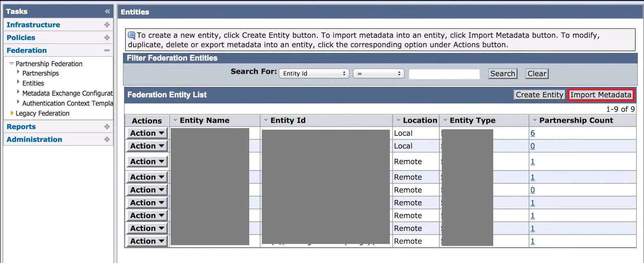Screen dimensions: 644x263
Task: Expand the Policies section plus icon
Action: [107, 37]
